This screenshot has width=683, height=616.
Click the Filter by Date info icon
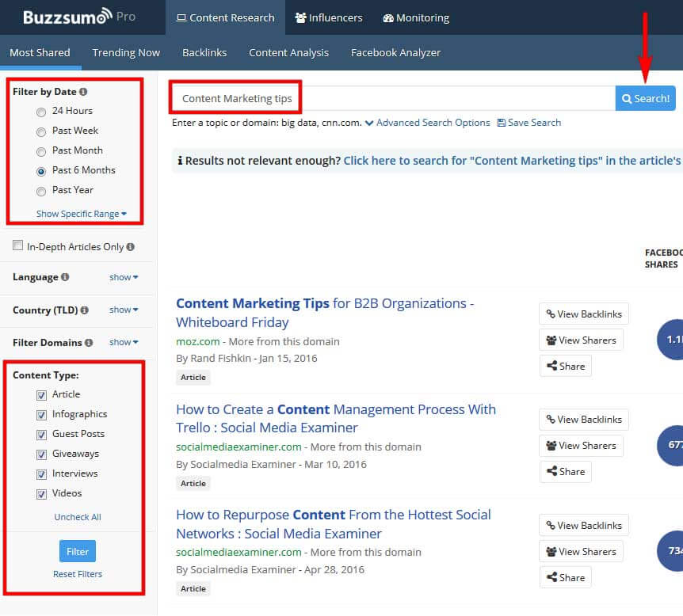coord(83,92)
